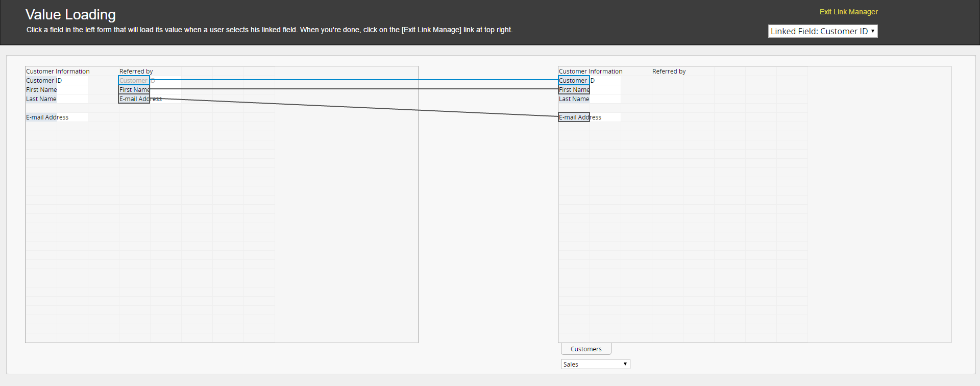Click Customer ID under left form's Customer Information
The width and height of the screenshot is (980, 386).
click(x=44, y=81)
